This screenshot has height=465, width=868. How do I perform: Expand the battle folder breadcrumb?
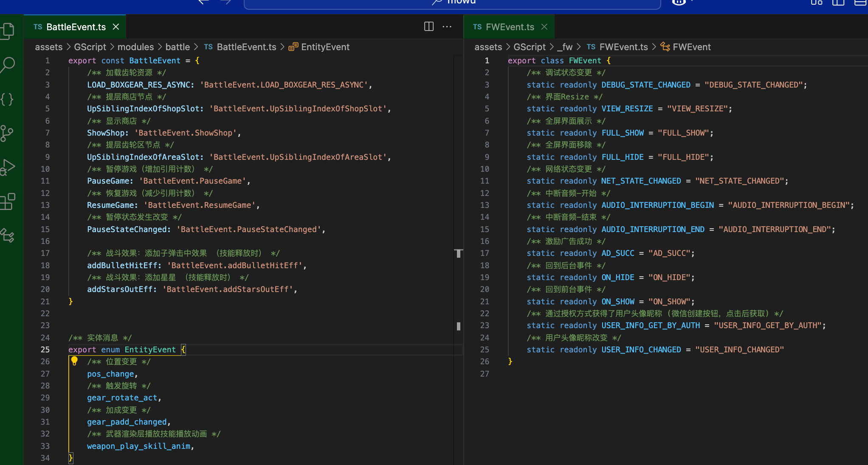[178, 47]
